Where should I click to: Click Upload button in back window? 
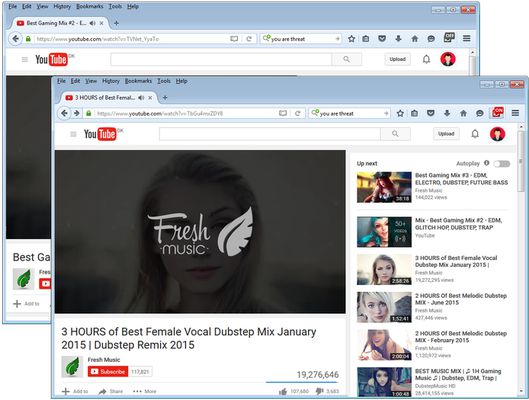[x=397, y=59]
